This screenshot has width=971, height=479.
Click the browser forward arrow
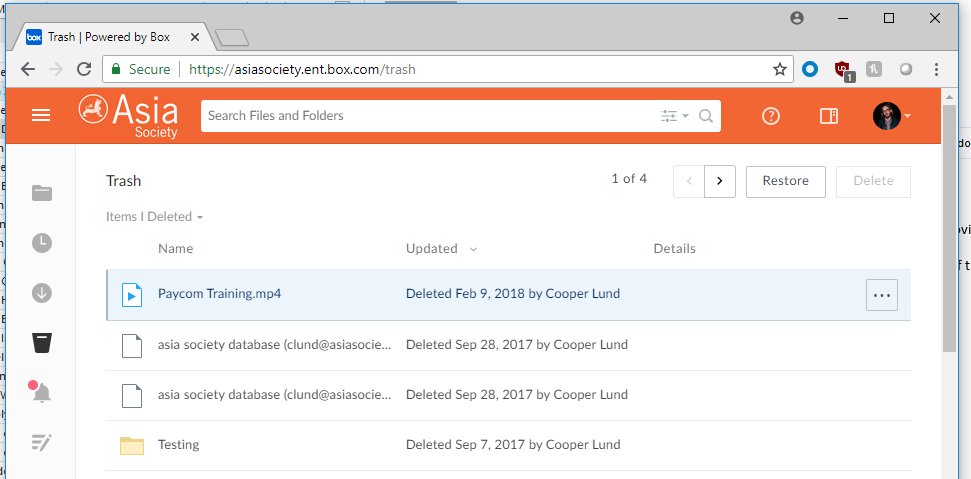click(56, 69)
